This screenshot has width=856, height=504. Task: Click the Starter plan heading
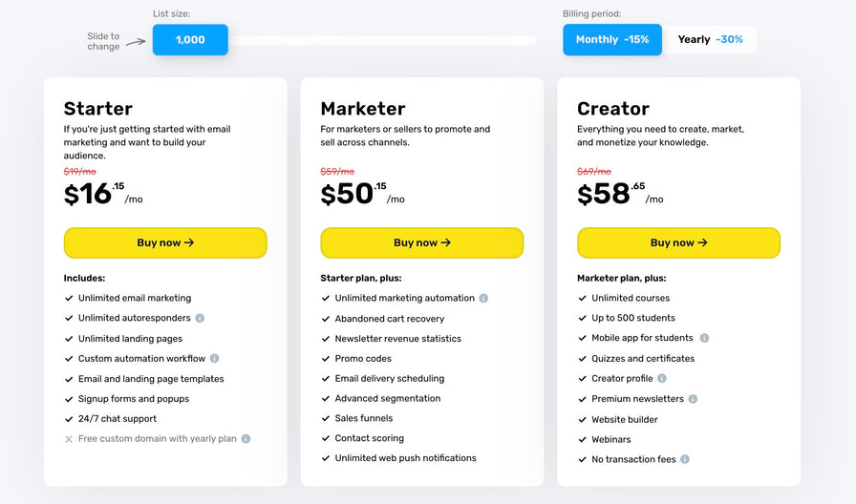(x=98, y=109)
